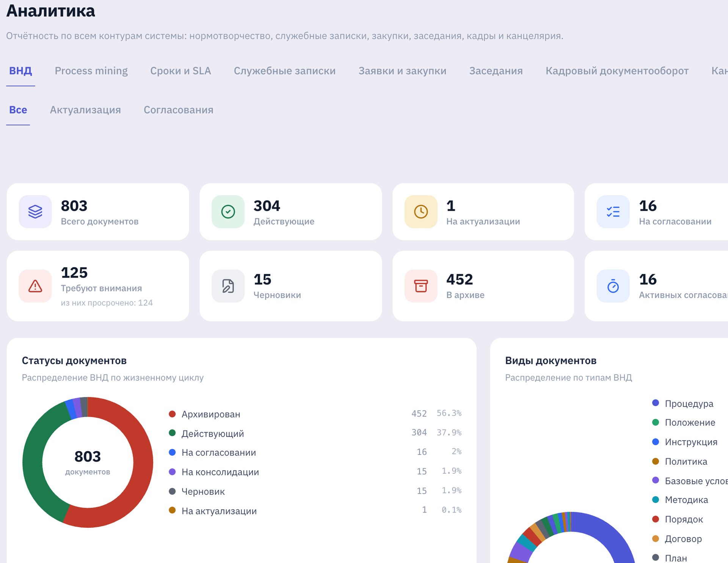Click the blue На согласовании legend dot

(172, 452)
